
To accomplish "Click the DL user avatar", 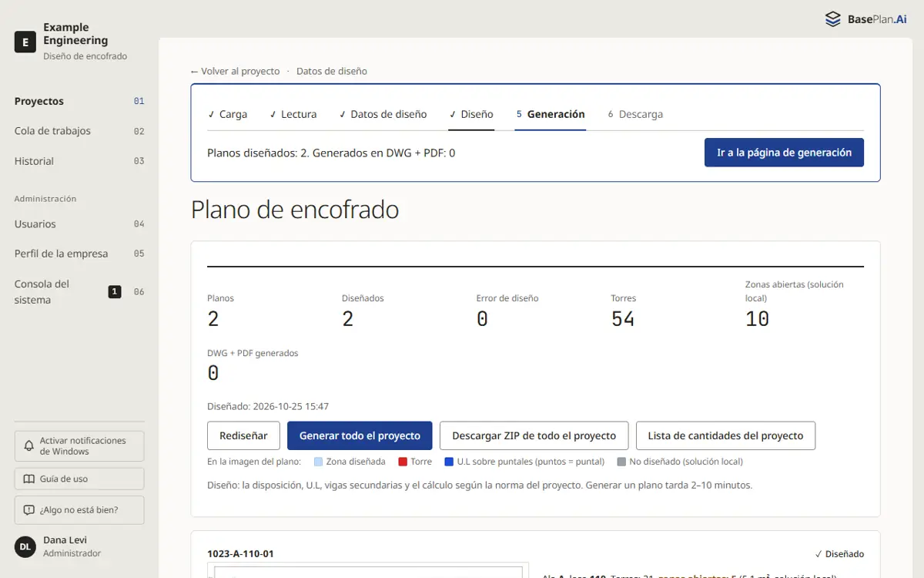I will 25,546.
